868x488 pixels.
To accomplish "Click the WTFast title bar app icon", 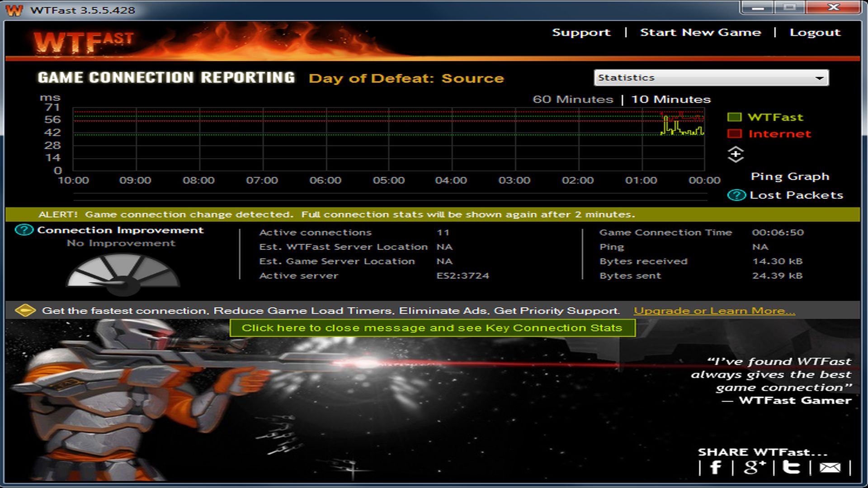I will point(14,10).
